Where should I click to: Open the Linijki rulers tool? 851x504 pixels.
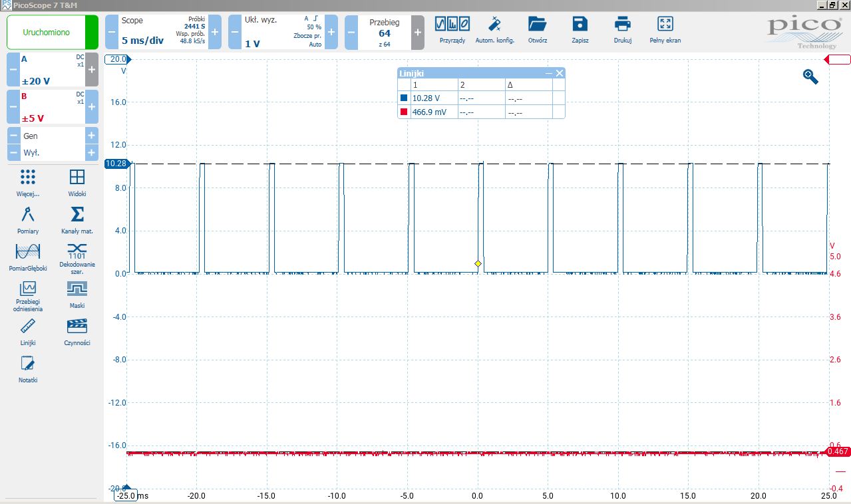click(x=28, y=332)
